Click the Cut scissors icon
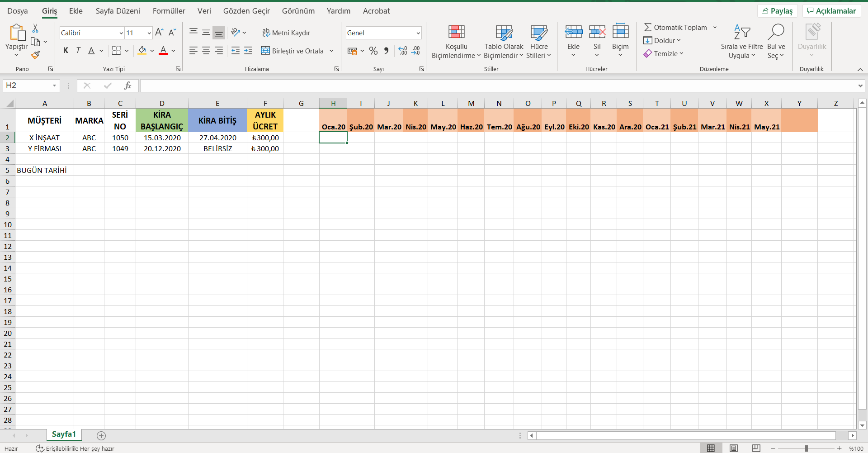 pyautogui.click(x=35, y=29)
